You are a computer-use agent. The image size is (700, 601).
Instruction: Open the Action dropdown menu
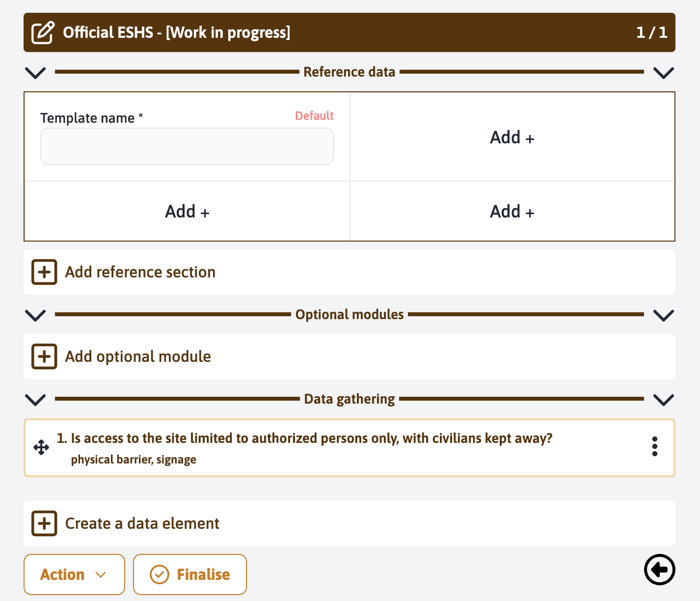coord(74,574)
